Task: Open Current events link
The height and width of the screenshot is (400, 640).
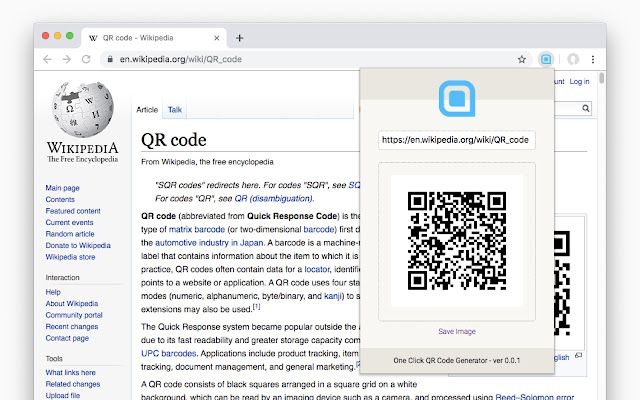Action: [x=69, y=222]
